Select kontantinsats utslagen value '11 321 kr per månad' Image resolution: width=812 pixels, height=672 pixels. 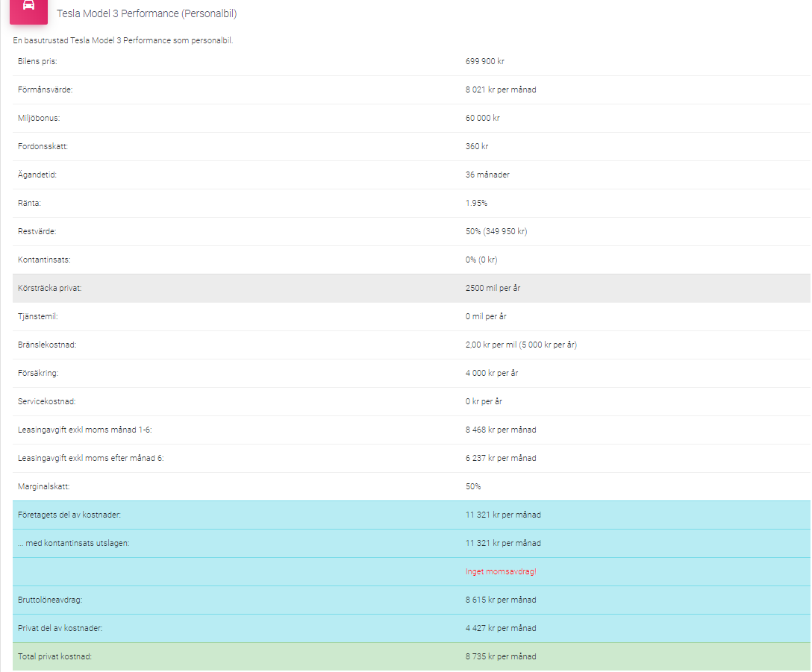coord(503,543)
